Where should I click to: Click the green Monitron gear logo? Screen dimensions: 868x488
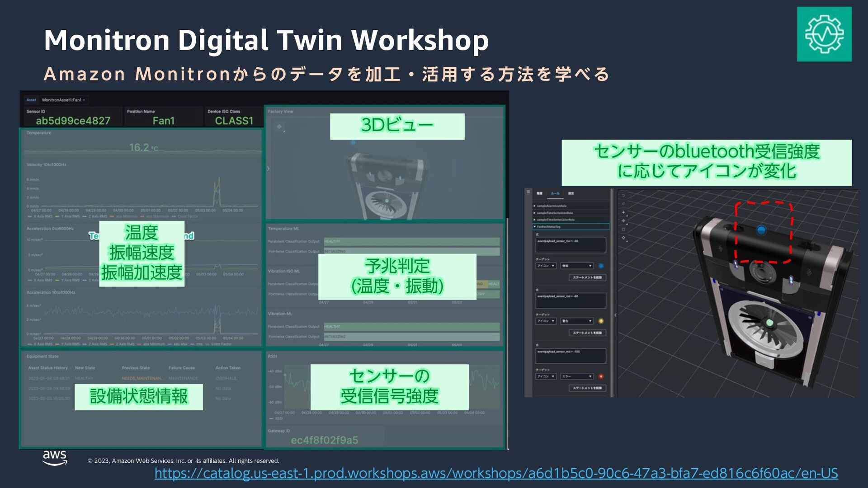coord(824,34)
